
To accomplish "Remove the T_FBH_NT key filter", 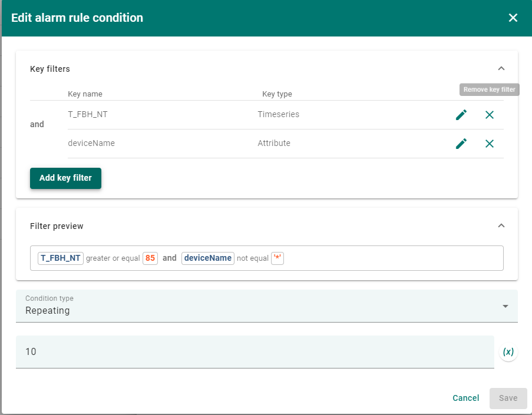I will [x=490, y=115].
